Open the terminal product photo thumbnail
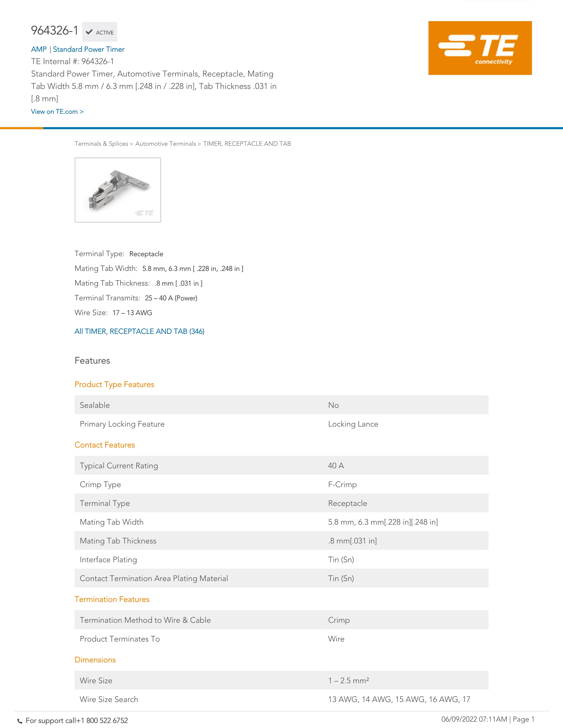The height and width of the screenshot is (728, 563). point(117,190)
